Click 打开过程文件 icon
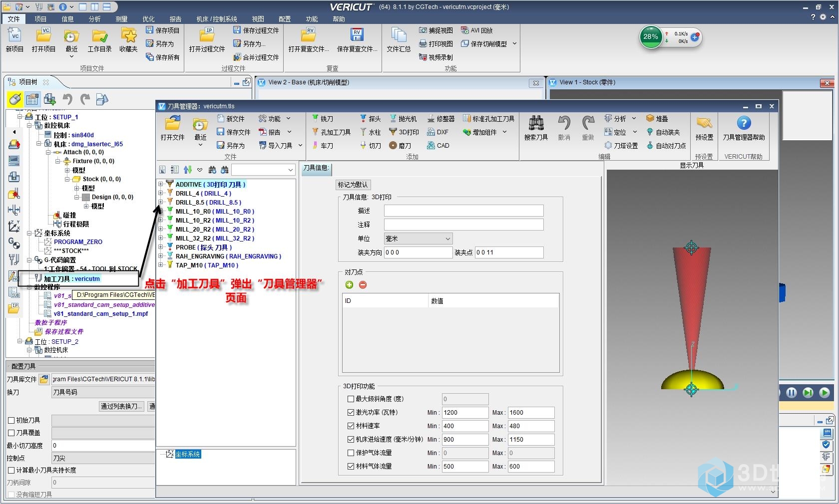 pos(207,40)
